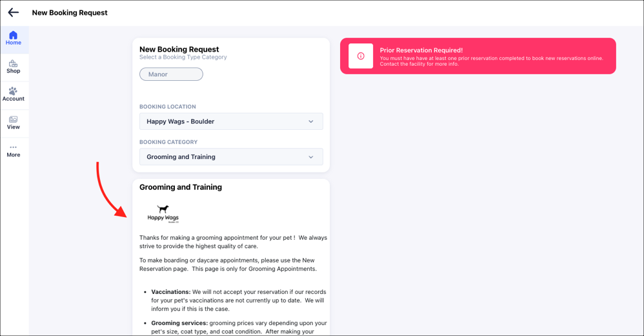
Task: Click the info icon in red alert
Action: click(361, 56)
